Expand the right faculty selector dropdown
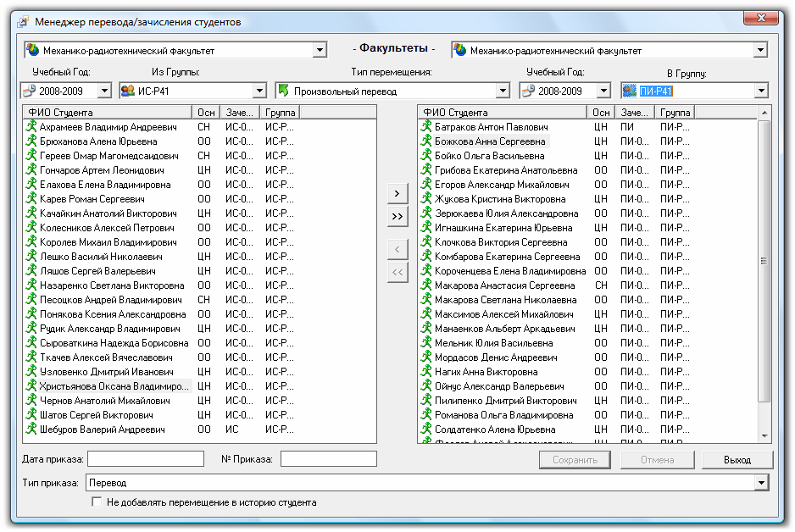The width and height of the screenshot is (795, 532). click(x=760, y=51)
